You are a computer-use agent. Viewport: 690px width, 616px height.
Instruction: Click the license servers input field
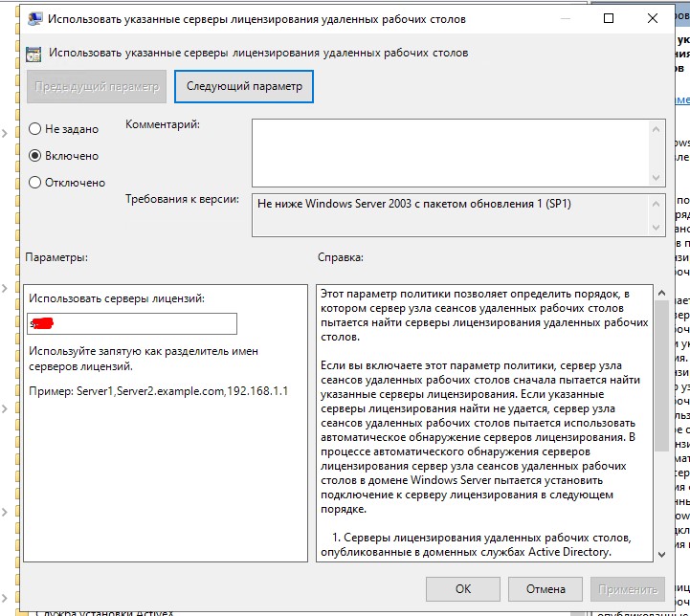[x=132, y=323]
